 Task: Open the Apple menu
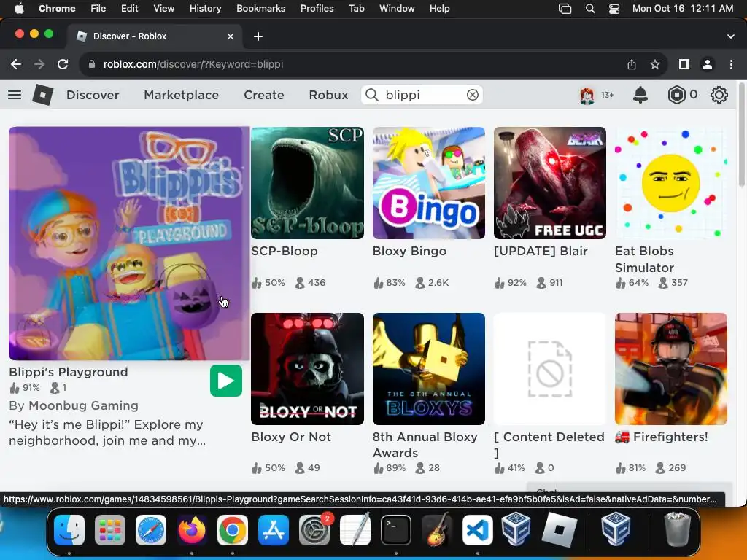pyautogui.click(x=19, y=8)
